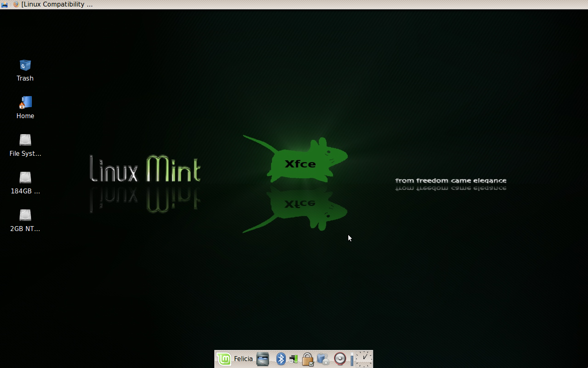Open the power manager battery icon

click(x=323, y=359)
